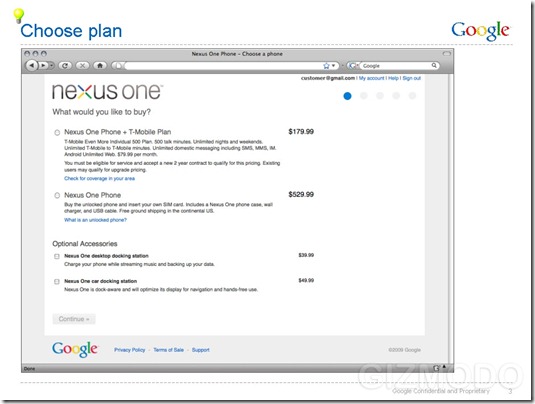The image size is (535, 404).
Task: Select the Nexus One Phone + T-Mobile Plan radio
Action: point(57,132)
